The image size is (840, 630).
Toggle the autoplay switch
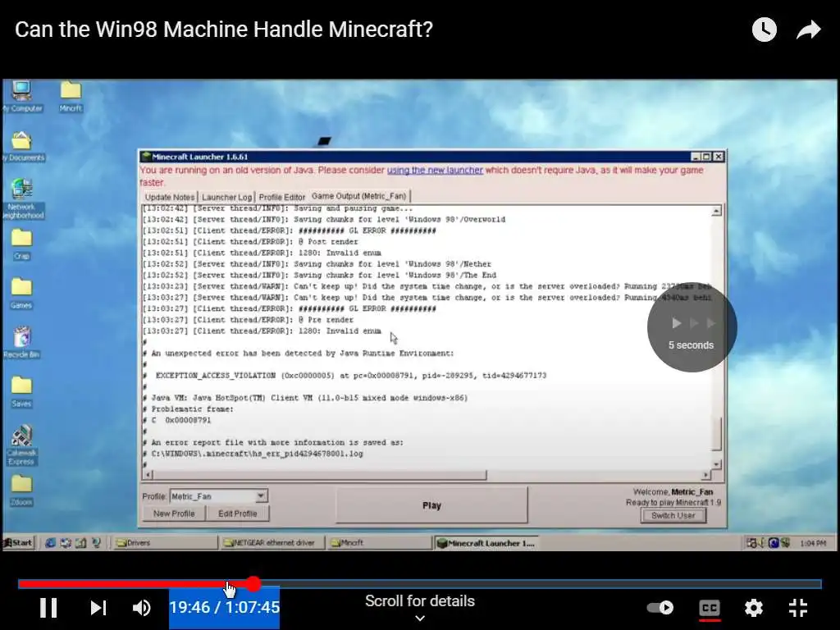tap(660, 608)
